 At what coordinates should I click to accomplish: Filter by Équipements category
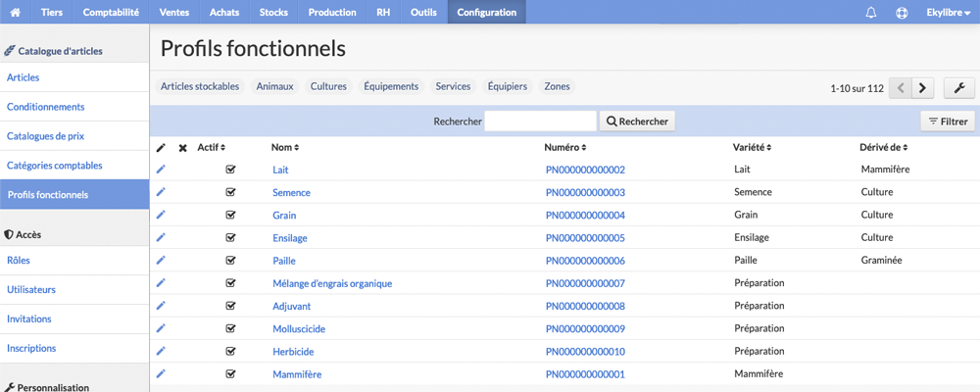pos(391,86)
